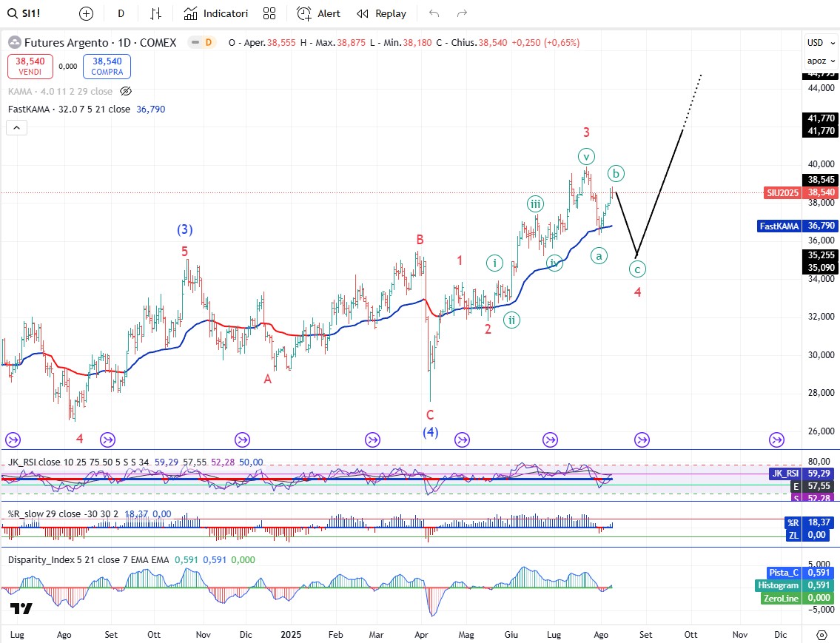Click the contract rollover marker near April
840x643 pixels.
click(372, 440)
